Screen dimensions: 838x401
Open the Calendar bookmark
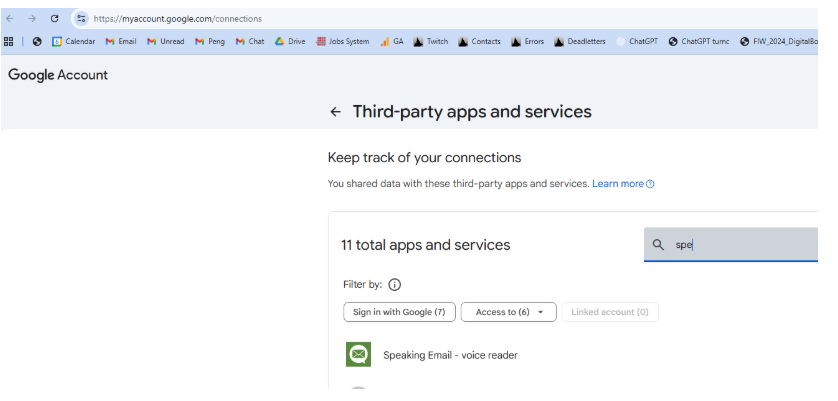[73, 42]
